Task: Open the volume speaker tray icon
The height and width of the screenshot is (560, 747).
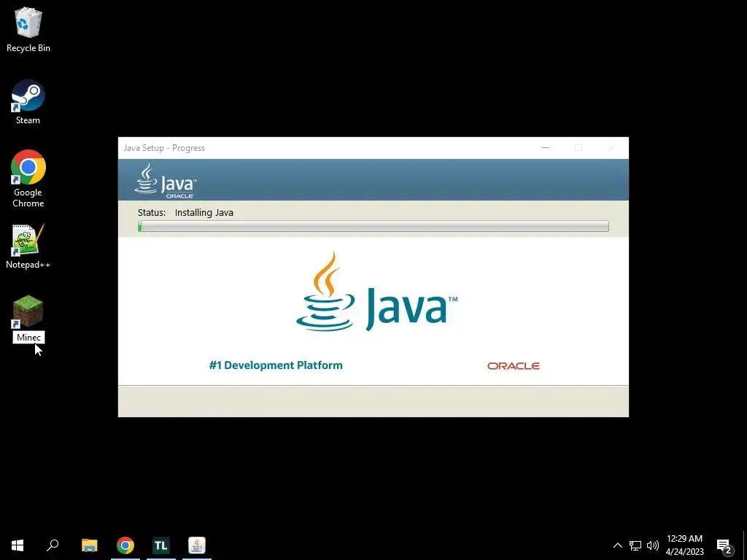Action: (653, 545)
